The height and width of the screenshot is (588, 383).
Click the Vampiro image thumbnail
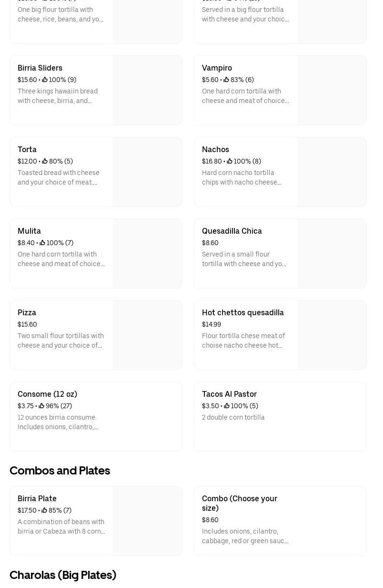(332, 91)
